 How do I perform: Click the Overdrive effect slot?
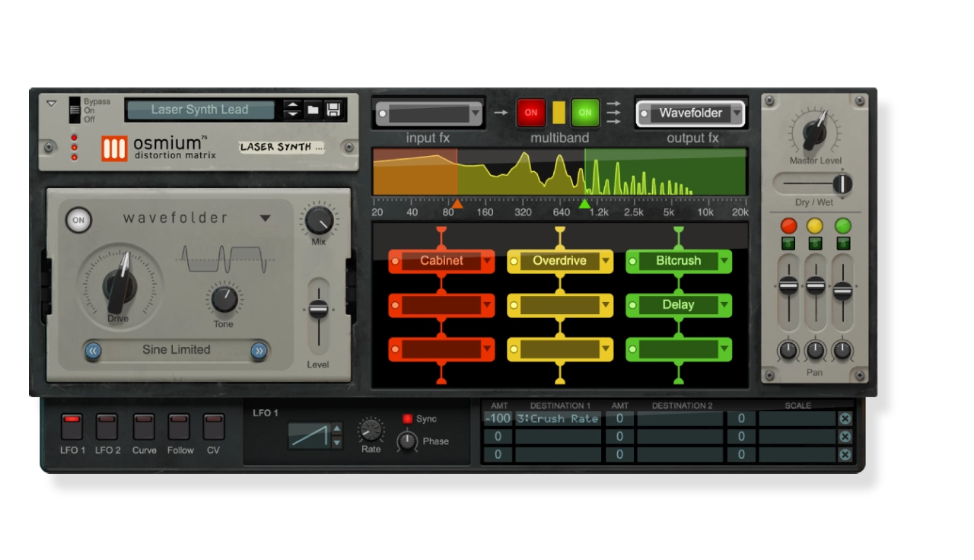tap(559, 261)
